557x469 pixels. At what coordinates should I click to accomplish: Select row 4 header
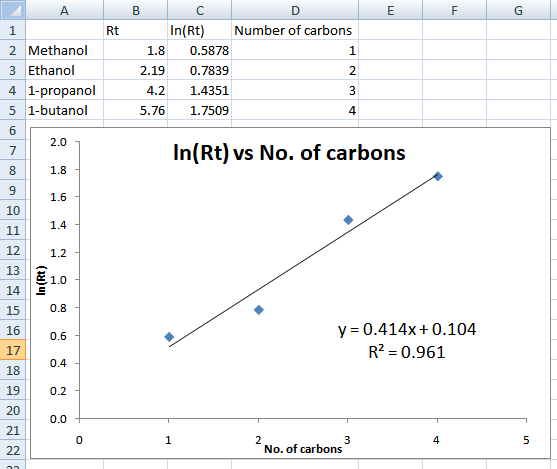(13, 90)
